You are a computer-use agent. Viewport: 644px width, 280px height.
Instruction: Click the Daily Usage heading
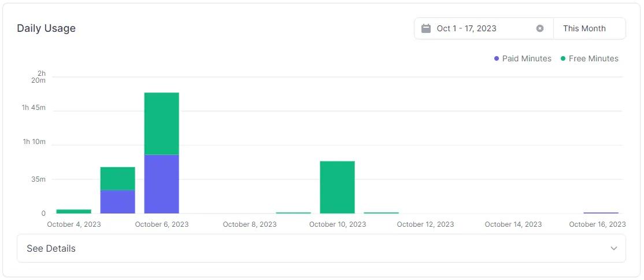click(46, 28)
